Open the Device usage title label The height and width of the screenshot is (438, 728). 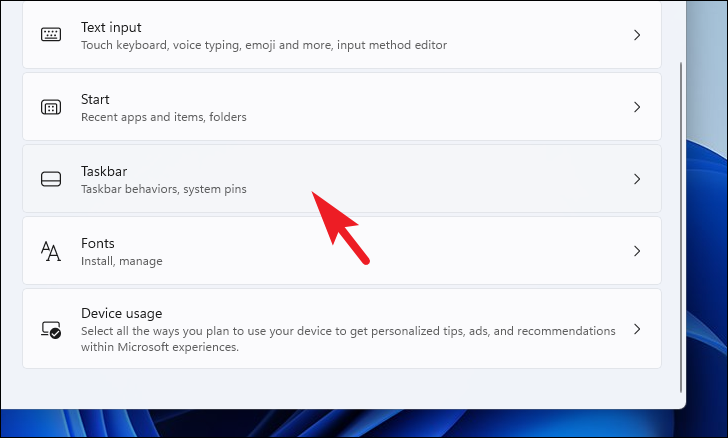(x=122, y=314)
